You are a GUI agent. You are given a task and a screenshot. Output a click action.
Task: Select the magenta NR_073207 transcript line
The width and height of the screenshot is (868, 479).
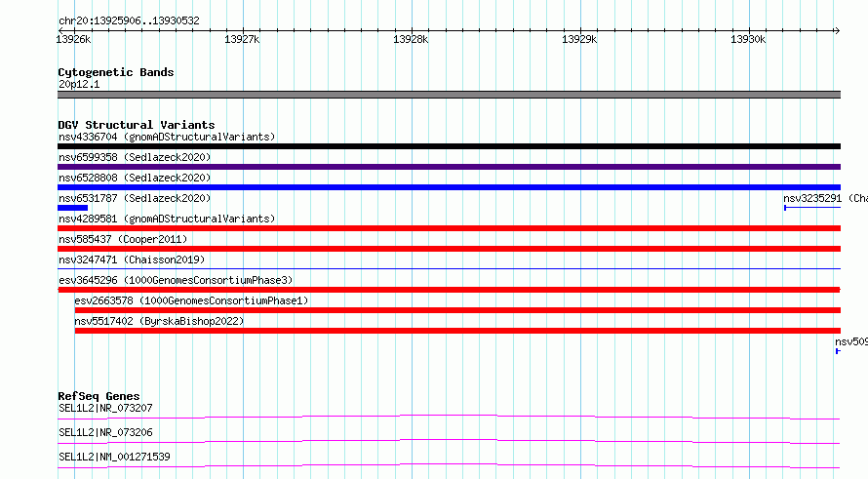point(449,417)
